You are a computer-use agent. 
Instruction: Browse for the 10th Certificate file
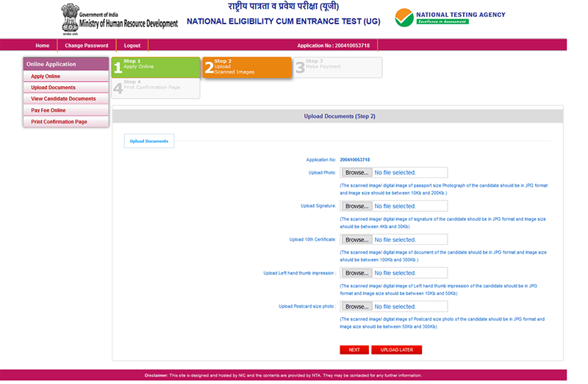click(x=356, y=240)
